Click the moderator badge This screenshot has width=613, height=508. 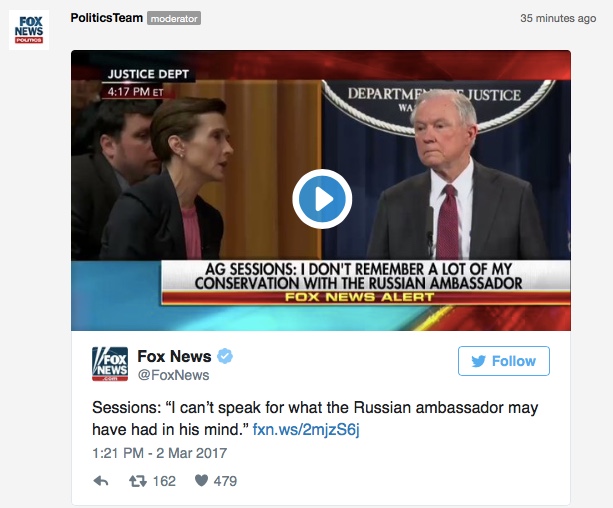pyautogui.click(x=174, y=18)
